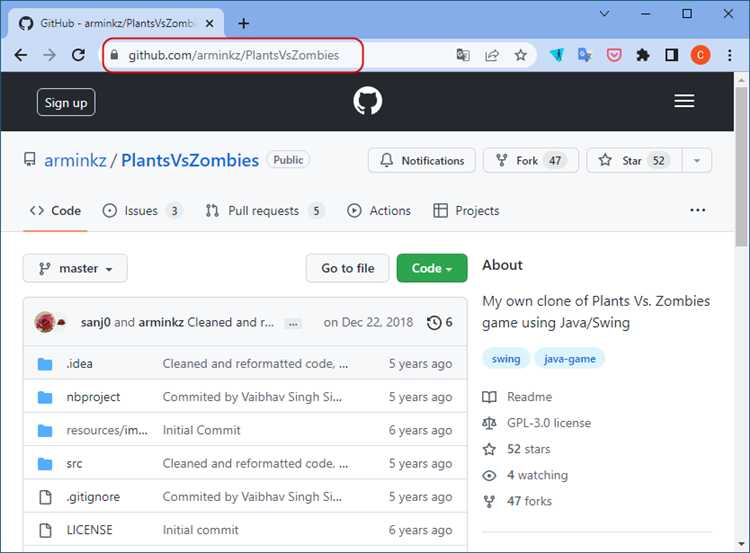Image resolution: width=750 pixels, height=553 pixels.
Task: Click the padlock site info icon
Action: tap(114, 55)
